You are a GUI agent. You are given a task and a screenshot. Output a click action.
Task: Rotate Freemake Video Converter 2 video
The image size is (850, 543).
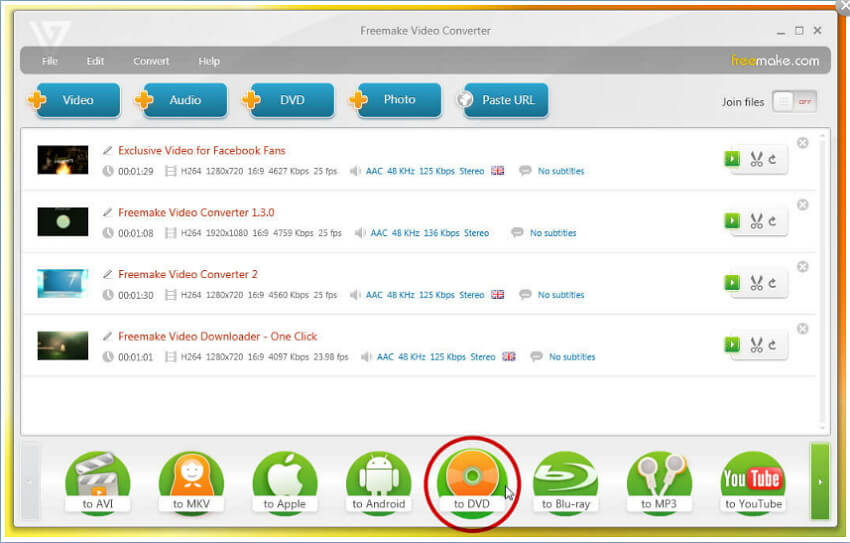772,283
